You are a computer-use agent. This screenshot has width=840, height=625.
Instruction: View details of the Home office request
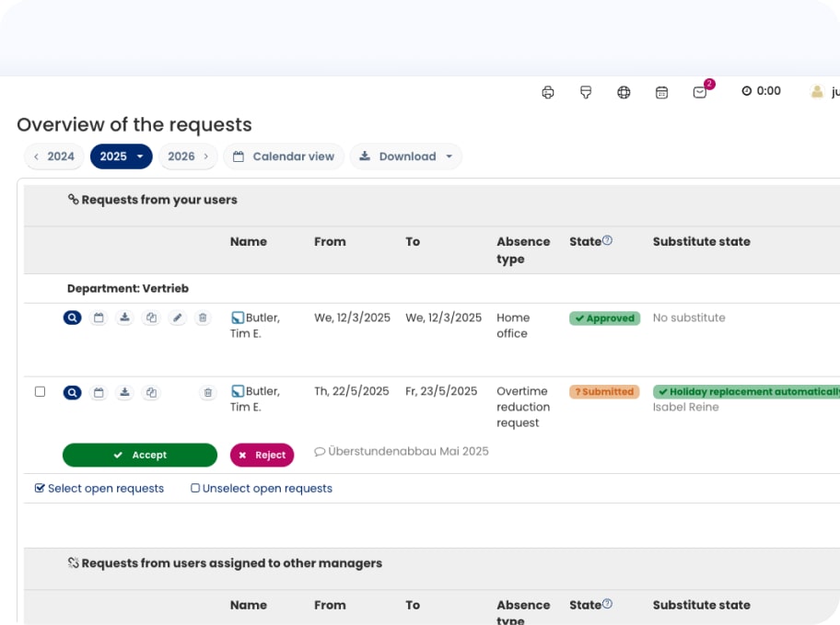72,318
